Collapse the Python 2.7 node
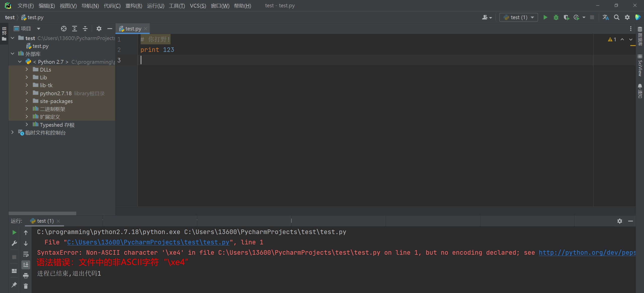The height and width of the screenshot is (293, 644). tap(20, 62)
